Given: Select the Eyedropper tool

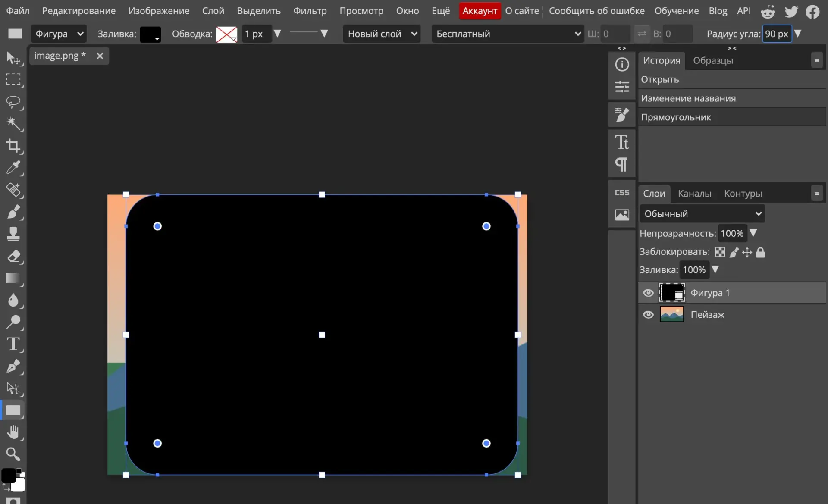Looking at the screenshot, I should 13,168.
